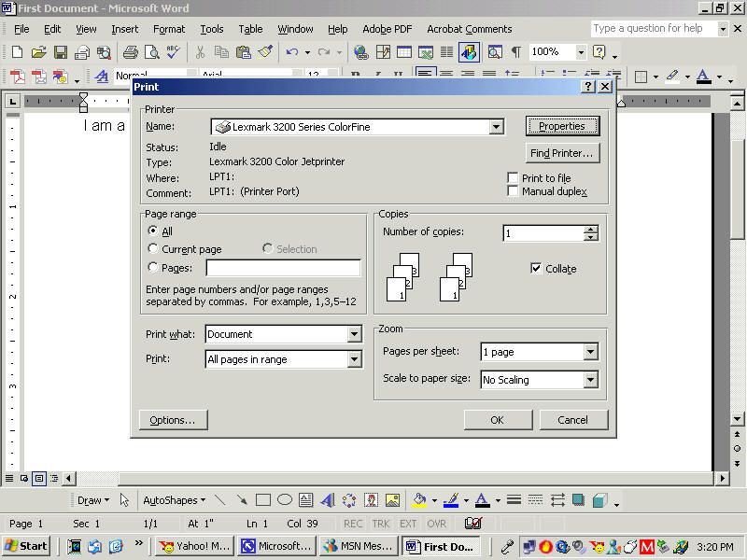Click the Print toolbar icon
Image resolution: width=747 pixels, height=560 pixels.
[131, 52]
